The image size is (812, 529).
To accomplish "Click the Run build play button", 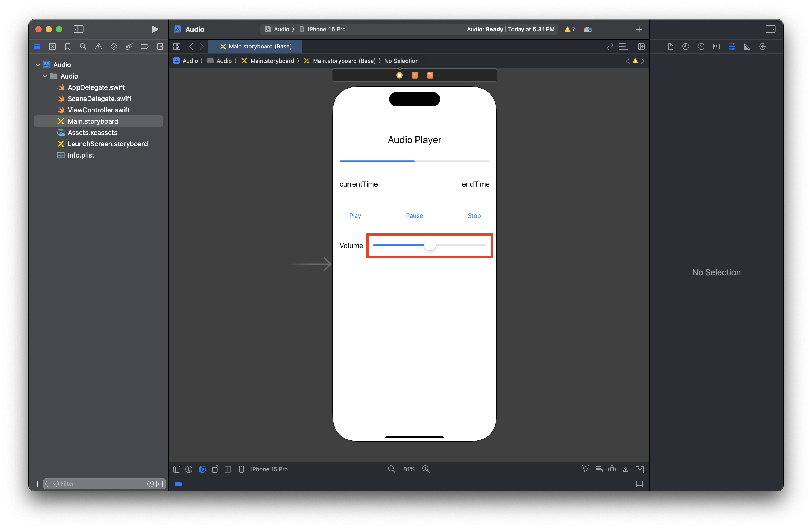I will [154, 29].
